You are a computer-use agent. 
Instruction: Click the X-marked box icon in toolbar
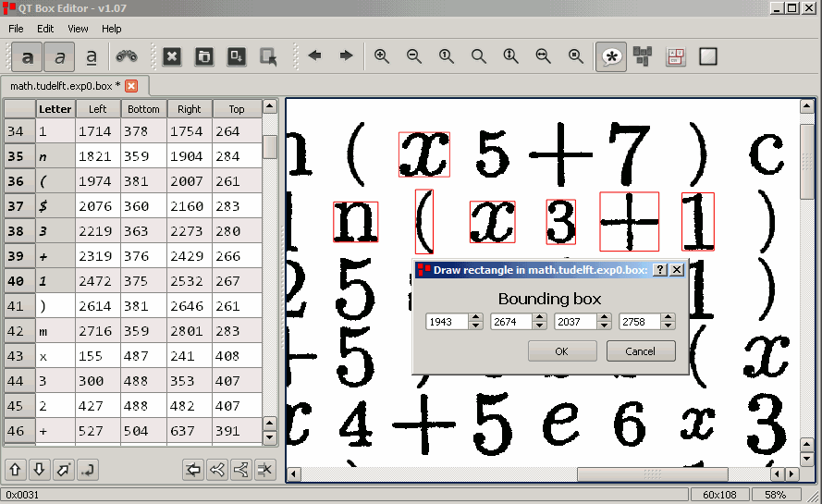pos(172,56)
